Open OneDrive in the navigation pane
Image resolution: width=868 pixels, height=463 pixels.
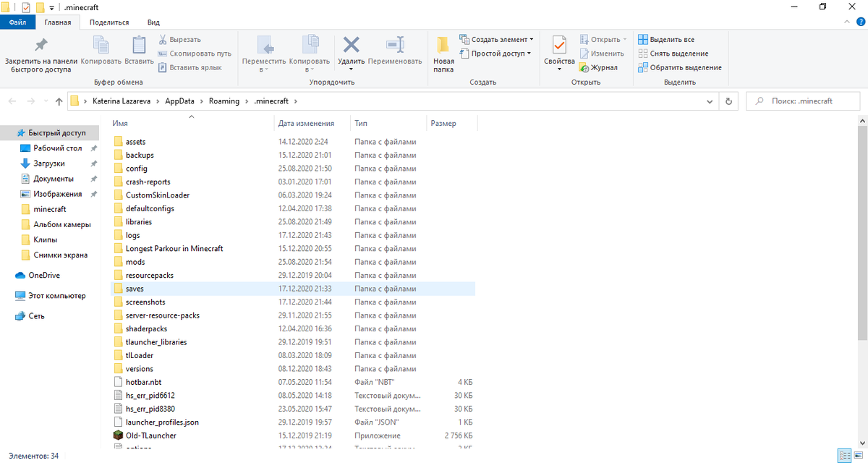43,275
